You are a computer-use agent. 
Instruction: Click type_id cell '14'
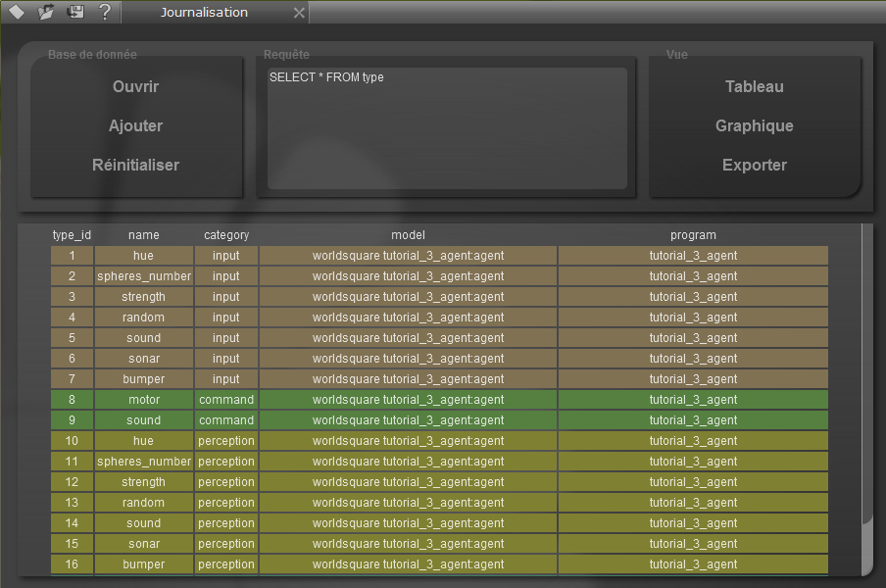tap(72, 523)
